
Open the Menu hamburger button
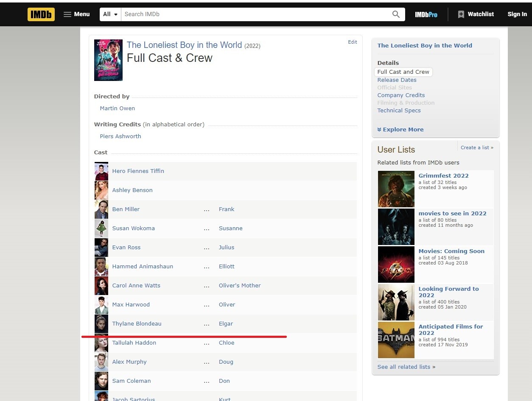(x=77, y=14)
